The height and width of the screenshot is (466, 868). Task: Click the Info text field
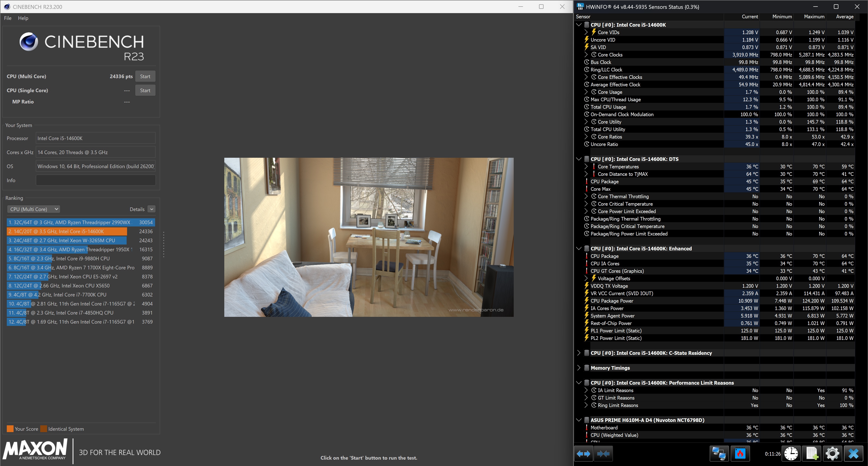(96, 180)
